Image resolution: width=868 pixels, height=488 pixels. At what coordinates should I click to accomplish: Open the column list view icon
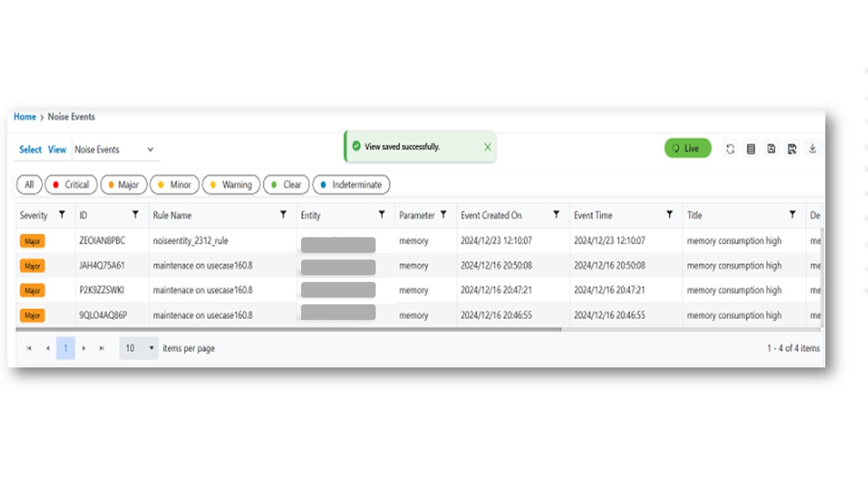(x=751, y=148)
